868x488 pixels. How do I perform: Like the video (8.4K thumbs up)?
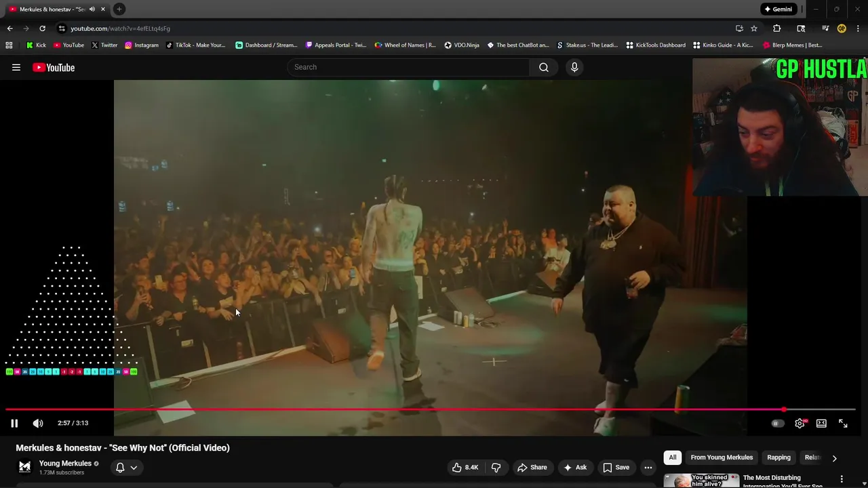point(465,467)
